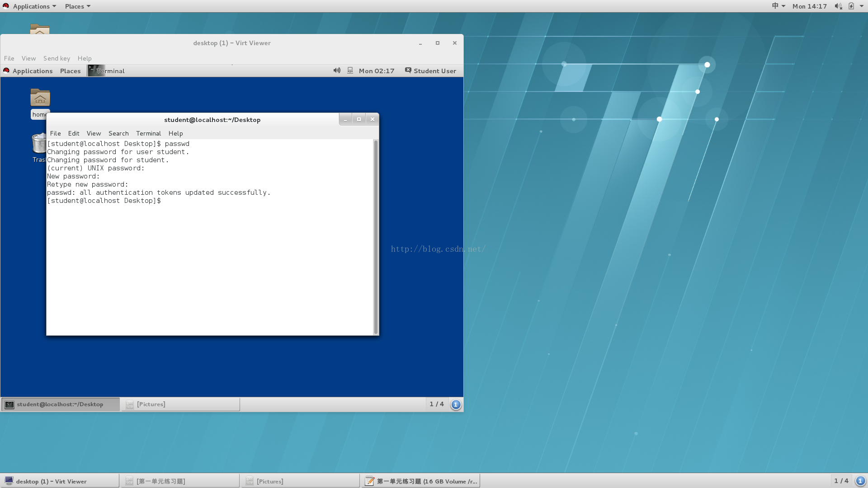Click the host volume icon in top bar
This screenshot has width=868, height=488.
point(838,6)
